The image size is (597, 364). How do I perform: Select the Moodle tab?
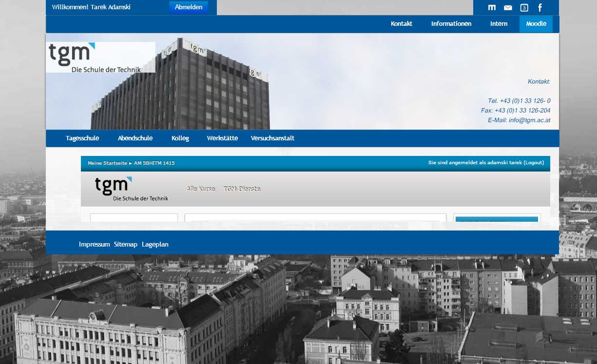click(x=536, y=24)
